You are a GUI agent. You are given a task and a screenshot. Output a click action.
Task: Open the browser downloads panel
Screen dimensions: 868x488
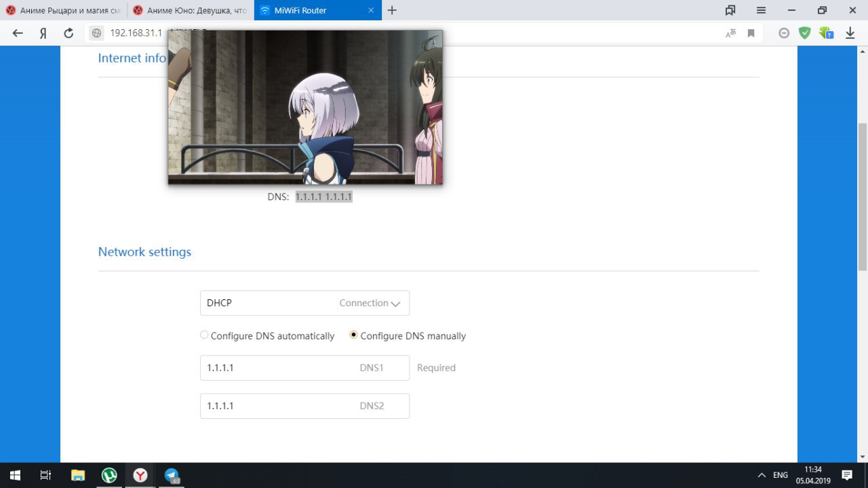point(850,33)
